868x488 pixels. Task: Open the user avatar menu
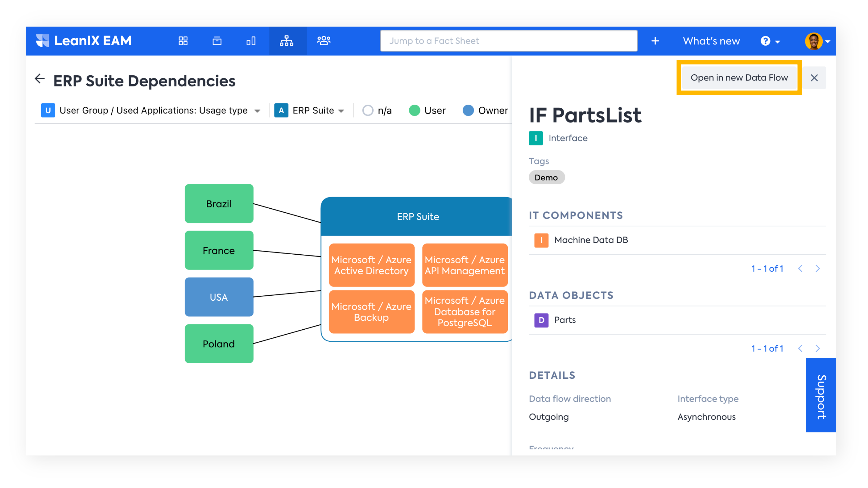coord(813,41)
